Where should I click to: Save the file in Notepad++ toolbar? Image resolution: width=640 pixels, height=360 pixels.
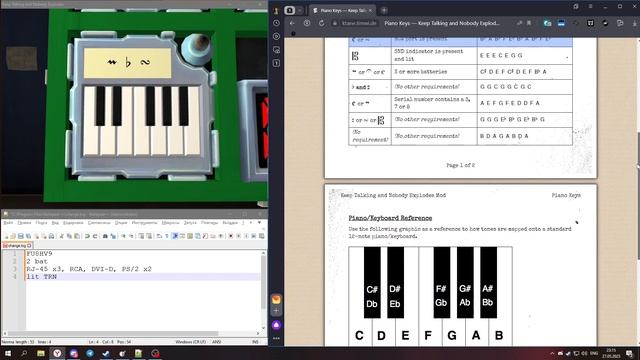(20, 236)
